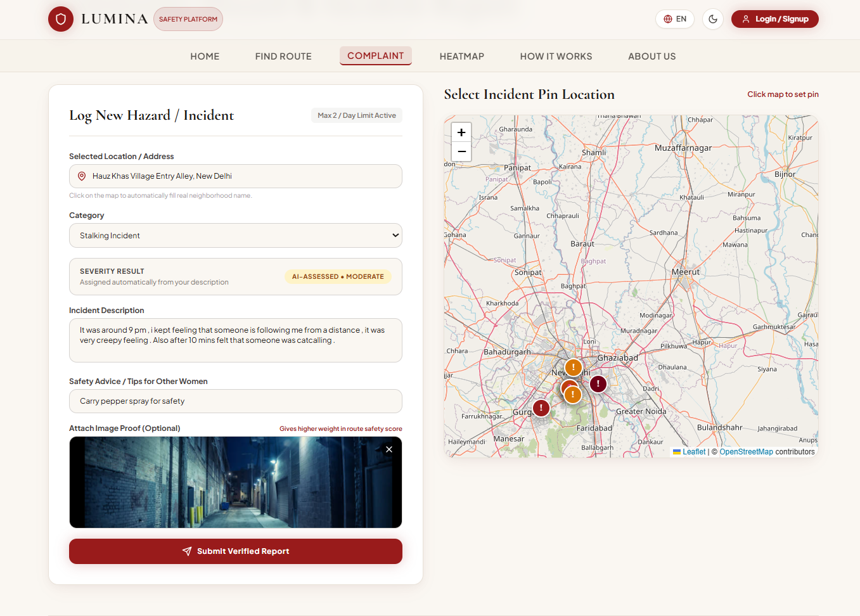Image resolution: width=860 pixels, height=616 pixels.
Task: Click the globe language icon
Action: click(x=668, y=19)
